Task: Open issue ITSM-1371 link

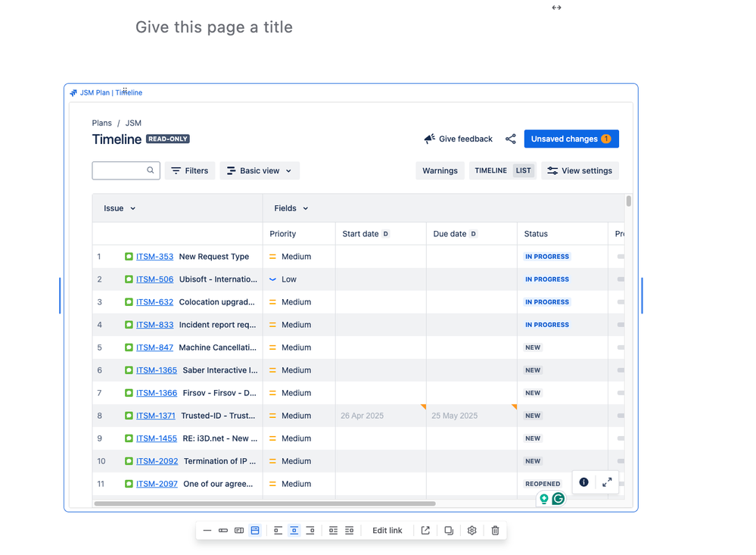Action: (x=156, y=416)
